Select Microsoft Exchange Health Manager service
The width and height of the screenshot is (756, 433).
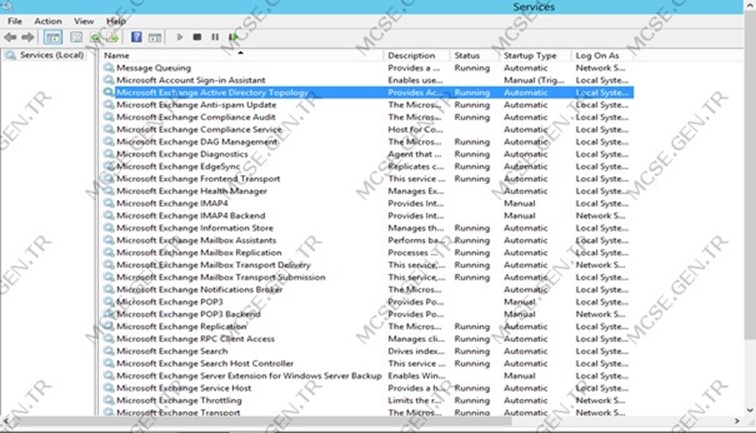pyautogui.click(x=192, y=191)
